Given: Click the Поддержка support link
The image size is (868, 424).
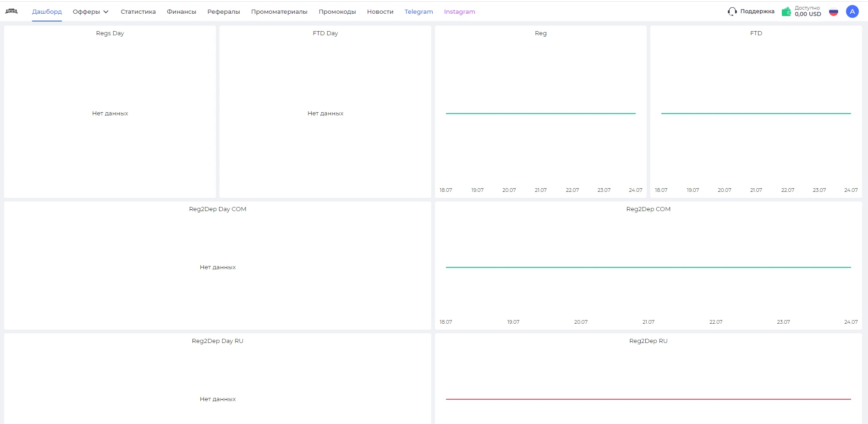Looking at the screenshot, I should (x=757, y=11).
